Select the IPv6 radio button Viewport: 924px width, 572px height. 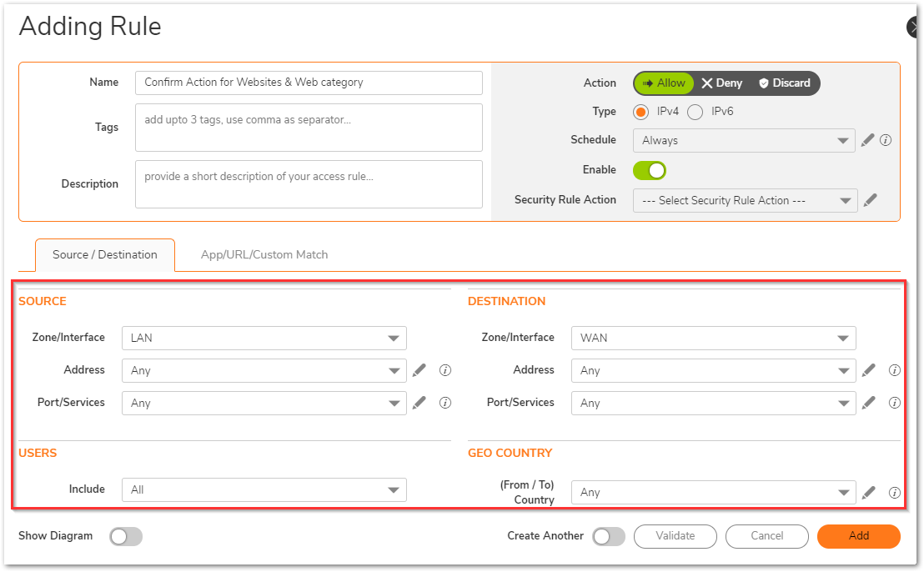(696, 112)
